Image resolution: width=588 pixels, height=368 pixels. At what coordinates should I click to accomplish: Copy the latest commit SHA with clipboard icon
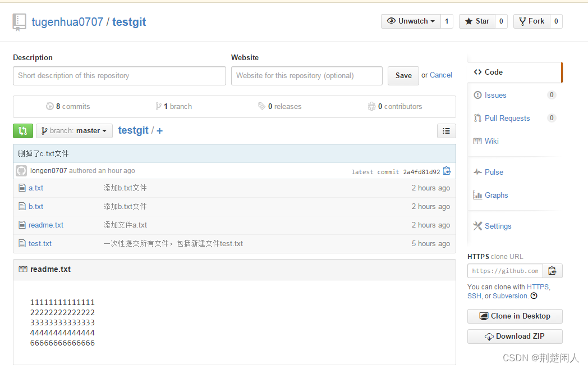coord(447,171)
